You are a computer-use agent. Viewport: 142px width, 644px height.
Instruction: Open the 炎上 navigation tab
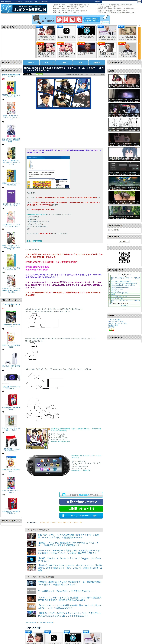pos(80,62)
